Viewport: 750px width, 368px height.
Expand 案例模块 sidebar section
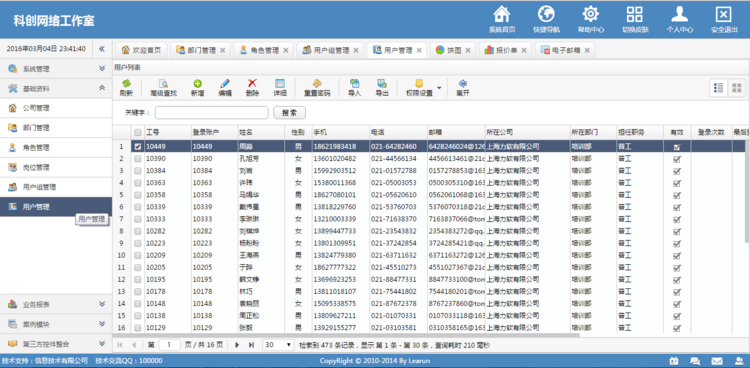click(56, 324)
